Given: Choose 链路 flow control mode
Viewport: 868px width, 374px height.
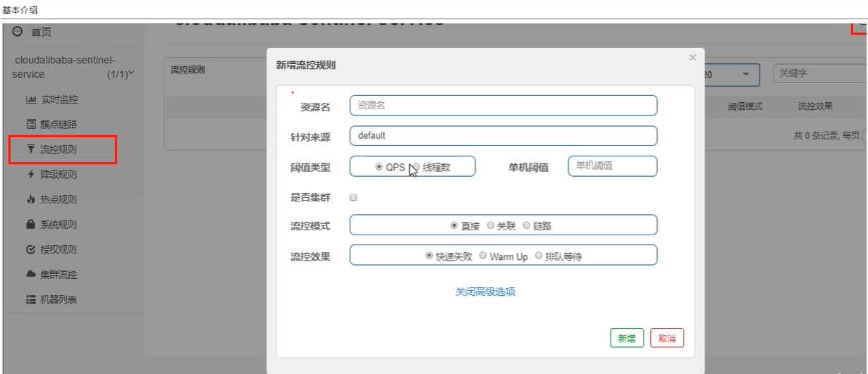Looking at the screenshot, I should click(x=527, y=225).
